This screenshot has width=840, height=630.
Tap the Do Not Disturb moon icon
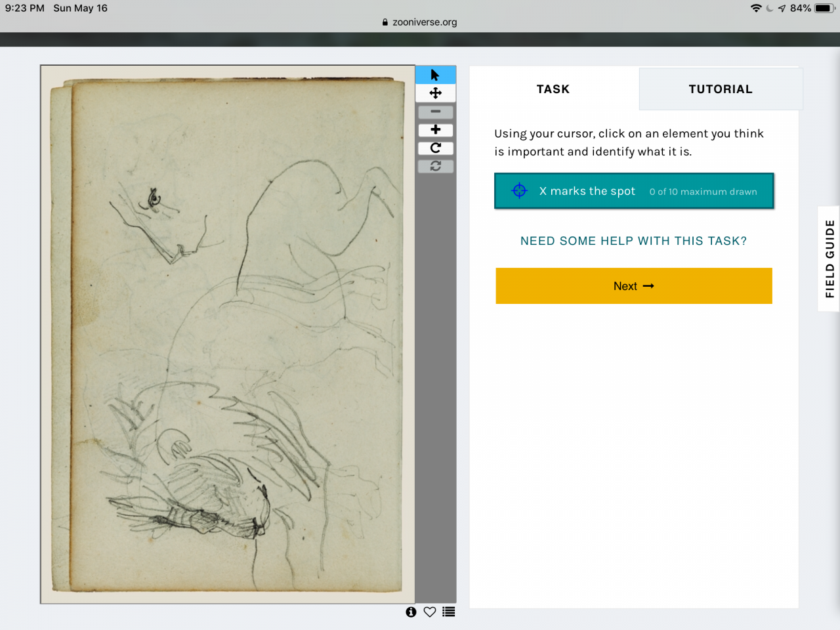pos(770,8)
